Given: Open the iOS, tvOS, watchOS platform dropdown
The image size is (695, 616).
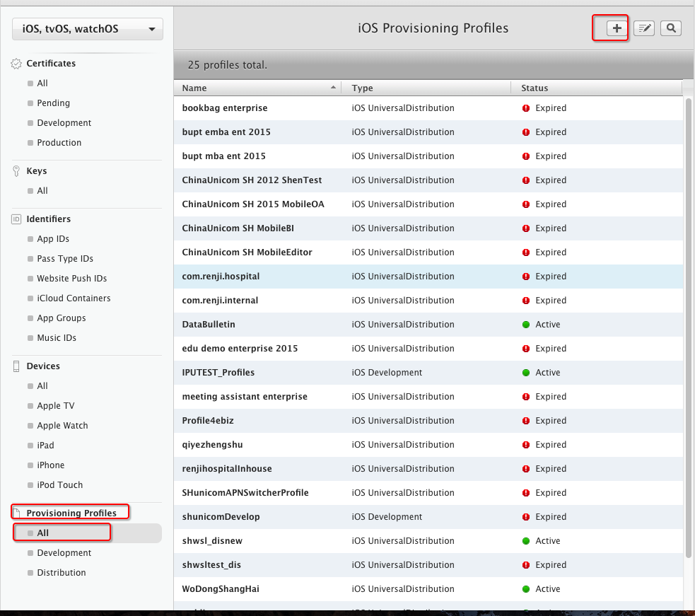Looking at the screenshot, I should coord(88,29).
